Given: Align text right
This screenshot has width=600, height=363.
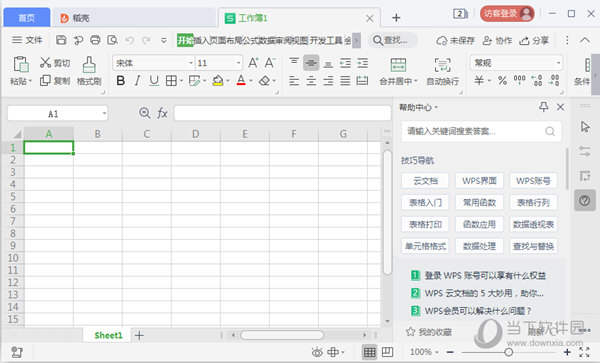Looking at the screenshot, I should coord(328,81).
